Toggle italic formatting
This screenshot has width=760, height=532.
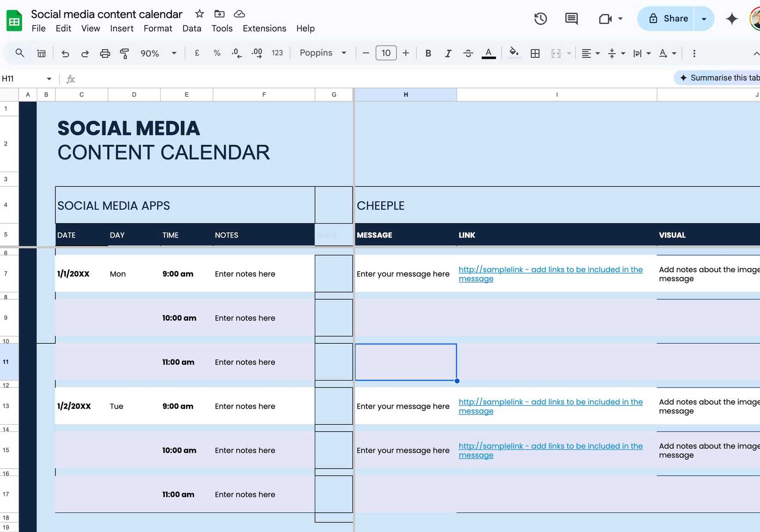(448, 53)
